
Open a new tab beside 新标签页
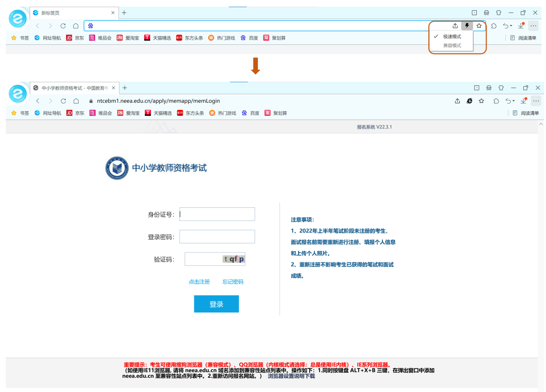coord(124,13)
